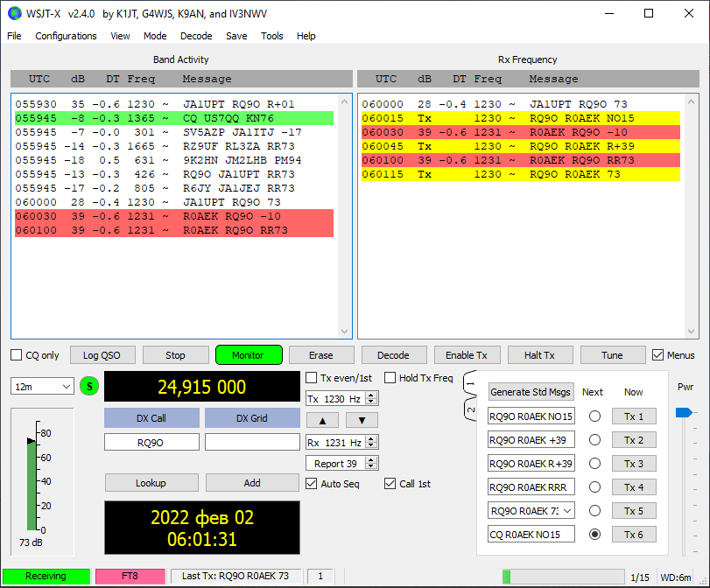Select the SV5AZP JA1ITJ -17 decode line

coord(174,132)
